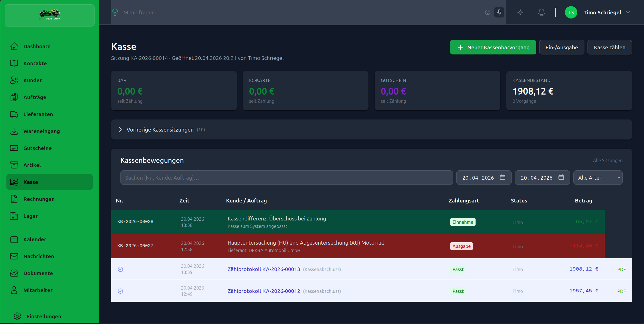
Task: Open Gutscheine sidebar item
Action: coord(37,148)
